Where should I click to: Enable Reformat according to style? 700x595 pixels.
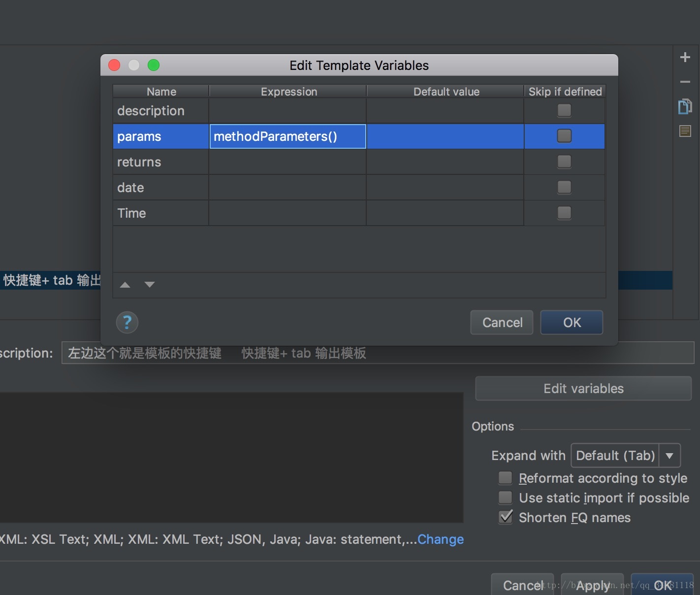(x=506, y=478)
